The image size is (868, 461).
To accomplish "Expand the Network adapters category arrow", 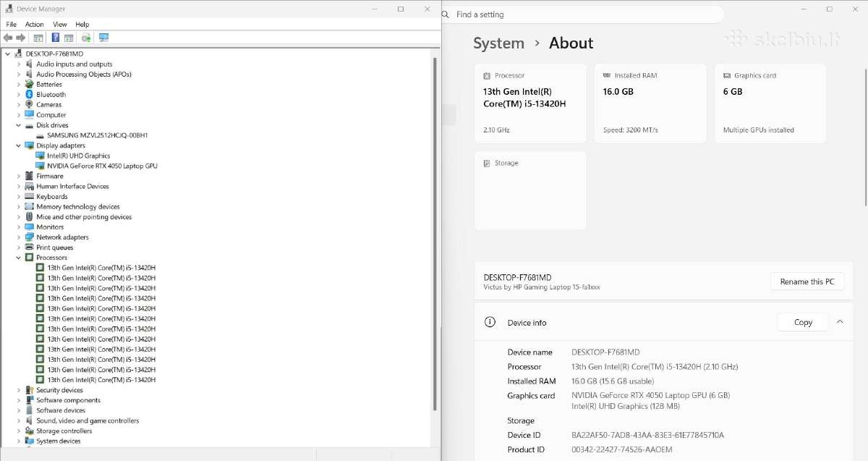I will (x=19, y=237).
